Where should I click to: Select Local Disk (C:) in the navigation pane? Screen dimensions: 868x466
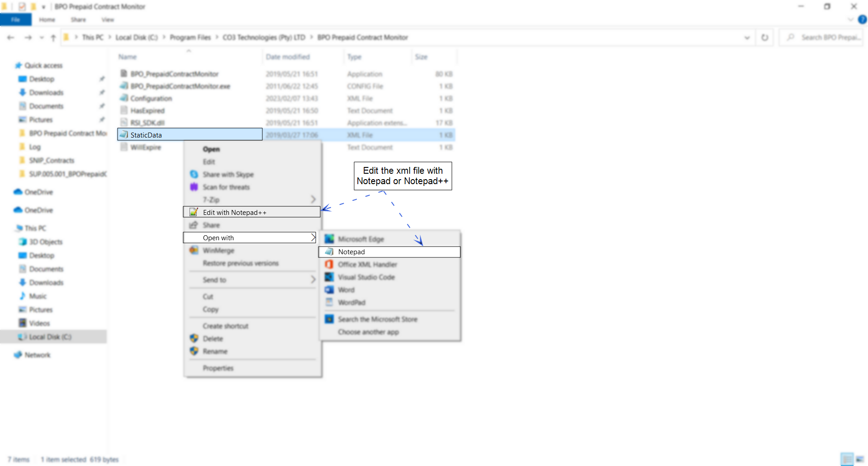53,337
